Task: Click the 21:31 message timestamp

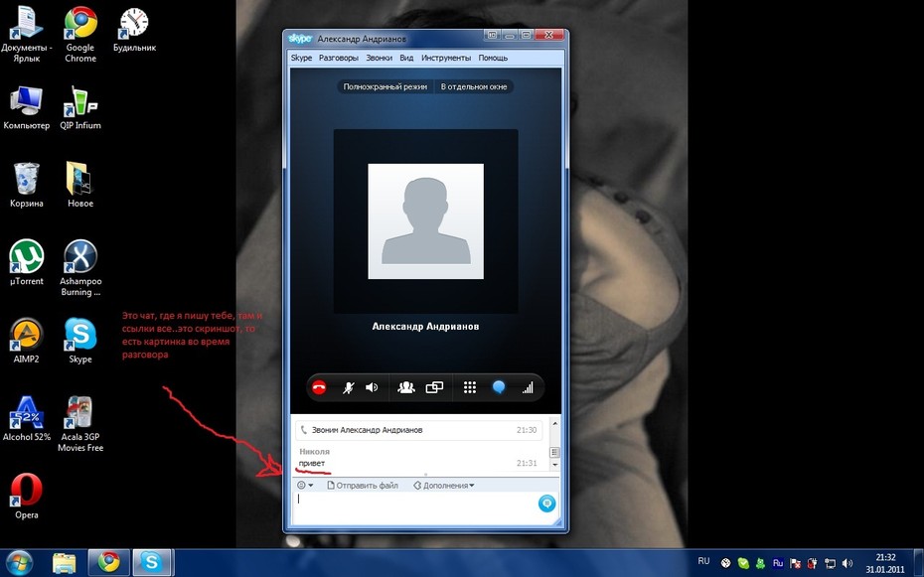Action: pos(527,464)
